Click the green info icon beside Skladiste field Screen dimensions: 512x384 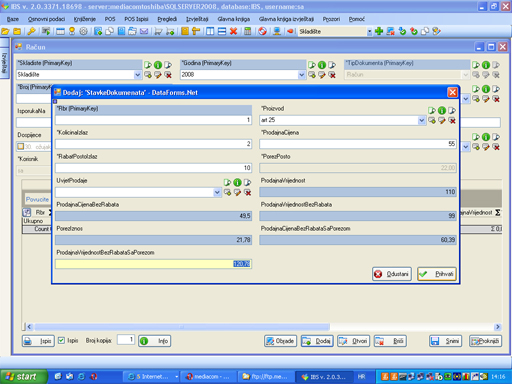(x=158, y=65)
